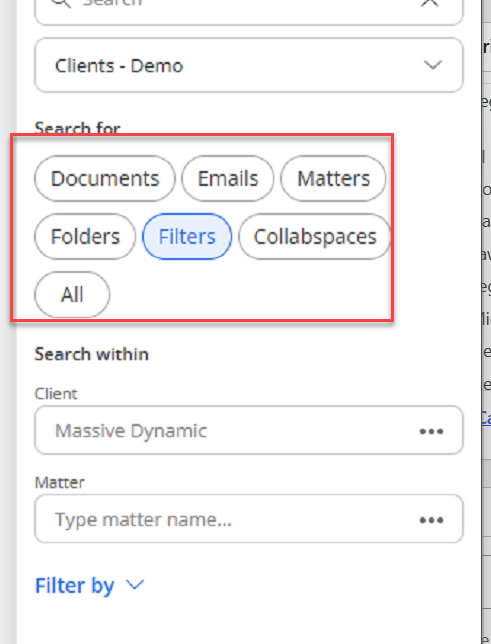
Task: Expand the Filter by chevron arrow
Action: (x=135, y=584)
